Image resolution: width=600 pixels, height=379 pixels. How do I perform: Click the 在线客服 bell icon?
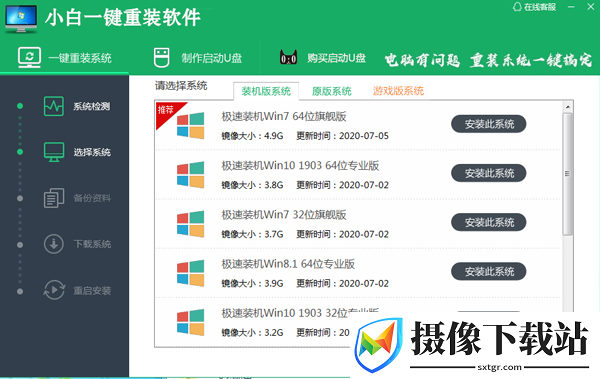[x=517, y=7]
